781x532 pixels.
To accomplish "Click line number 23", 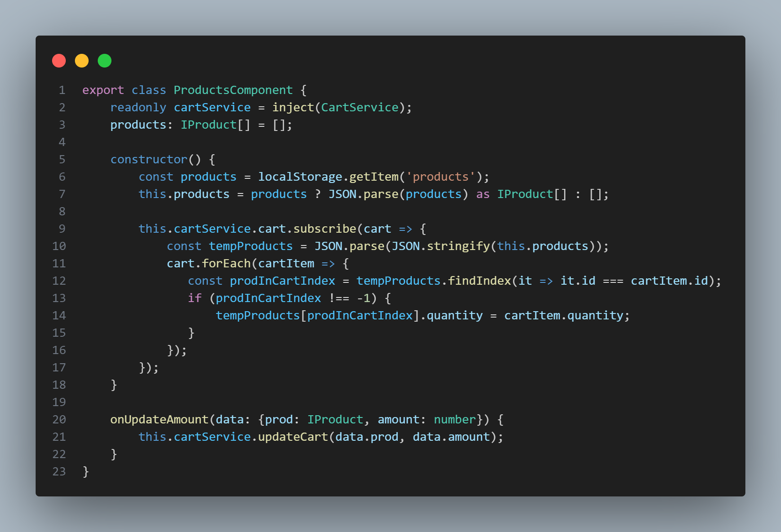I will point(59,471).
